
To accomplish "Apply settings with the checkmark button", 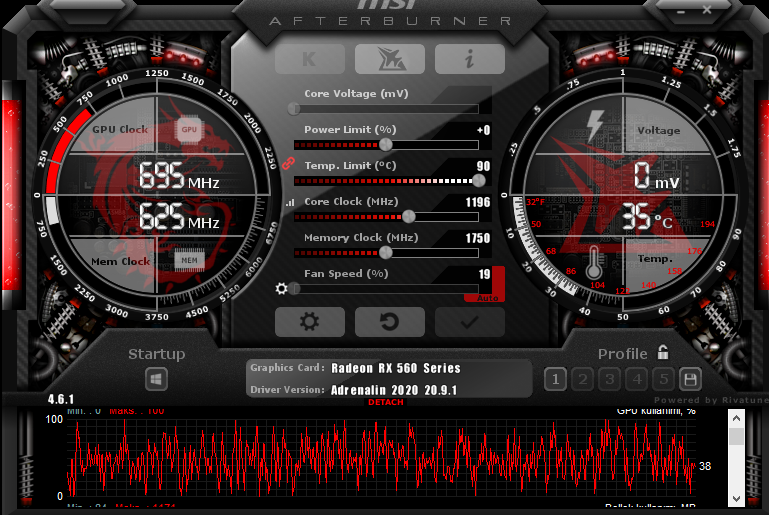I will point(470,322).
